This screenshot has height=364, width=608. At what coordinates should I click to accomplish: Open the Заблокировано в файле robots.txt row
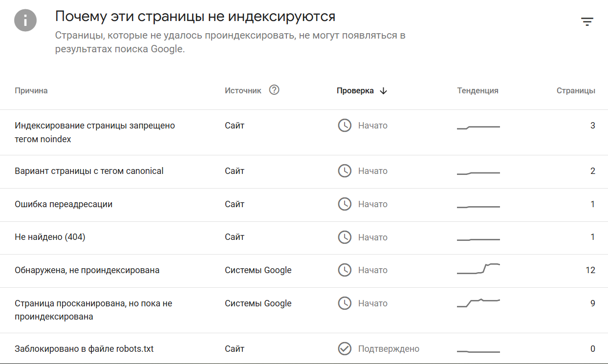point(304,348)
